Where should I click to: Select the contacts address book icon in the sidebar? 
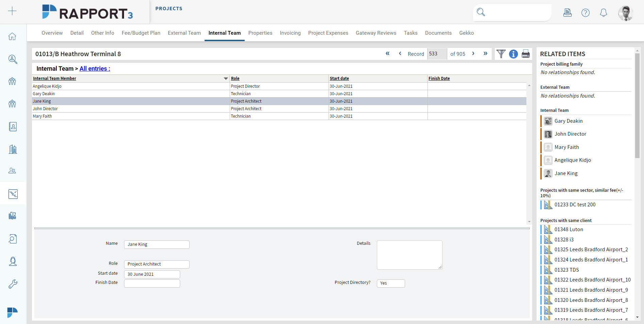click(13, 126)
